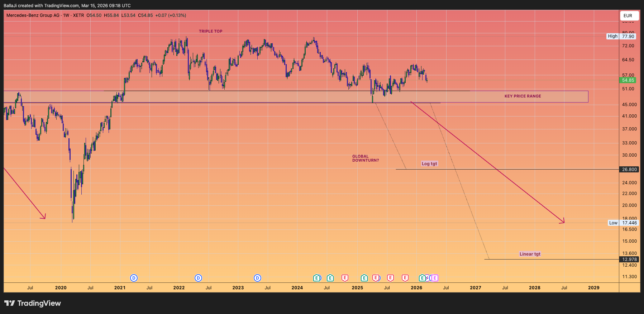Image resolution: width=644 pixels, height=314 pixels.
Task: Click the 2026 label on time axis
Action: click(416, 287)
